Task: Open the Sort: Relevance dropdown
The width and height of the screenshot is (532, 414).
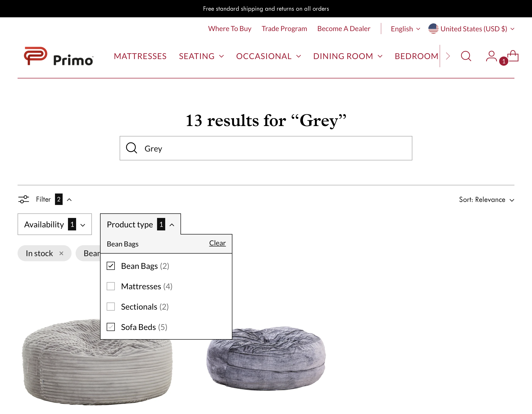Action: 487,200
